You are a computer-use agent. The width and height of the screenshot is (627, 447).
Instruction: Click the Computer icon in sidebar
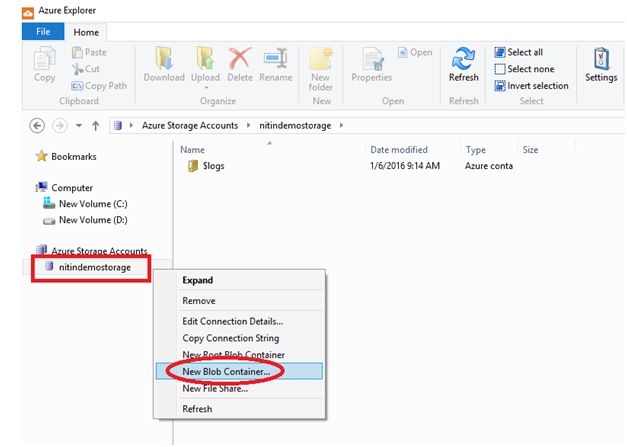[41, 187]
